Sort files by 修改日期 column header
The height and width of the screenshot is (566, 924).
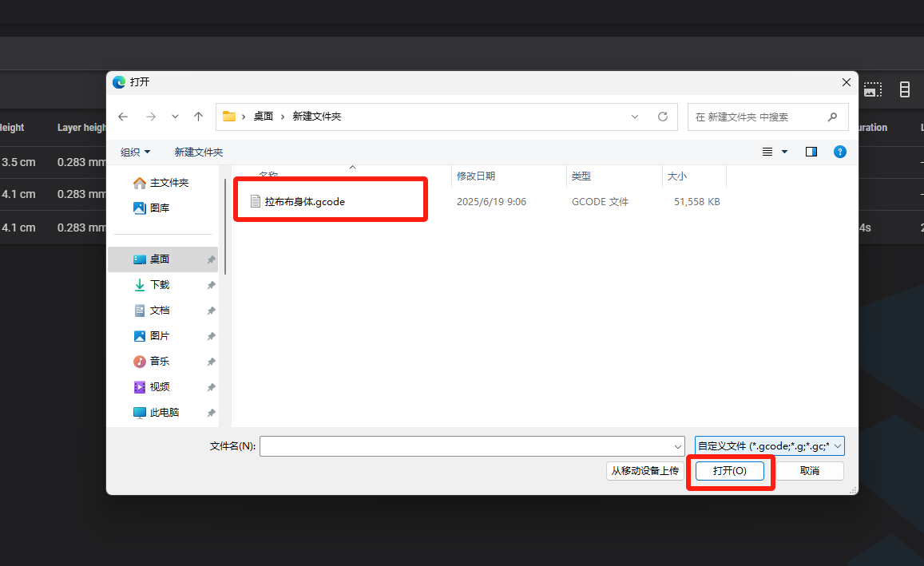click(476, 176)
